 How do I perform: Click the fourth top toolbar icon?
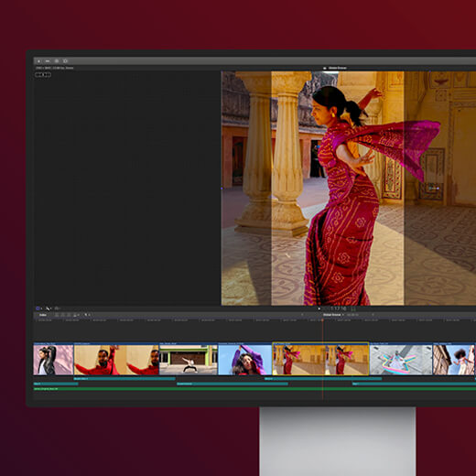(65, 61)
